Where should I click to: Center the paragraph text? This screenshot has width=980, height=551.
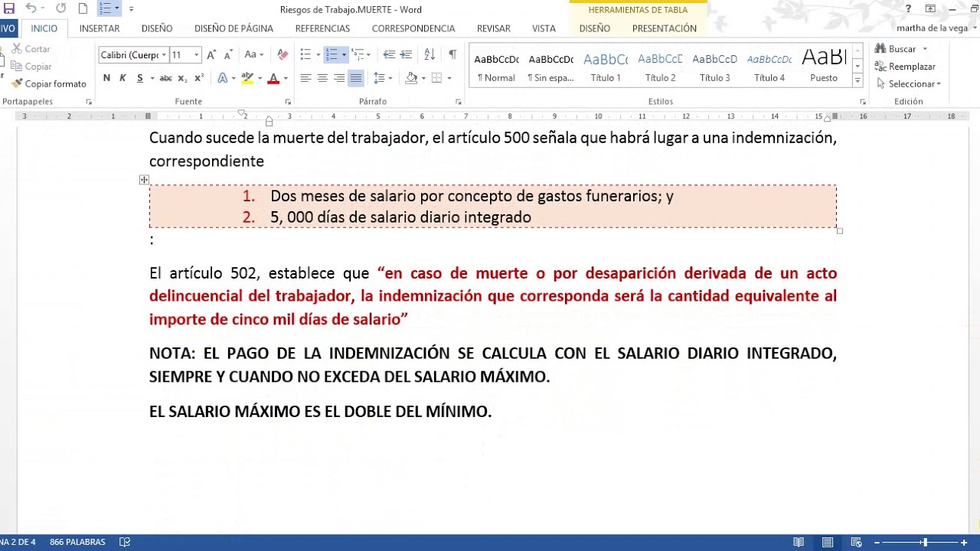(322, 78)
